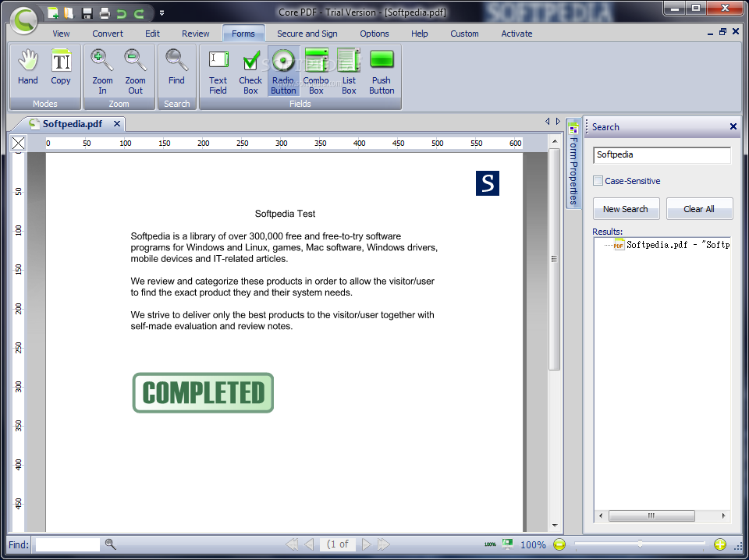749x560 pixels.
Task: Click the blue S logo on the page
Action: (487, 183)
